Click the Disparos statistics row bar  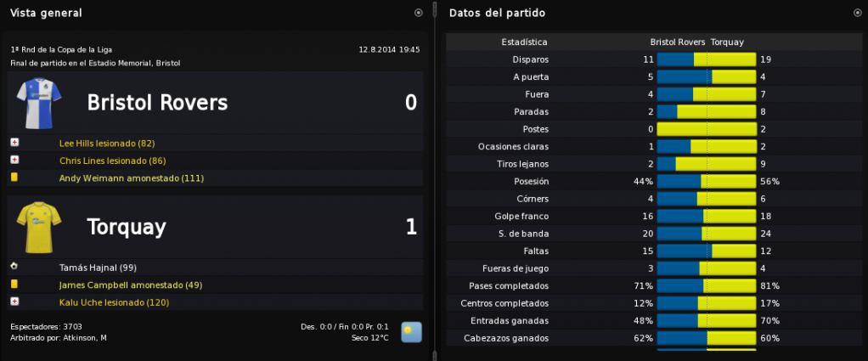(707, 59)
